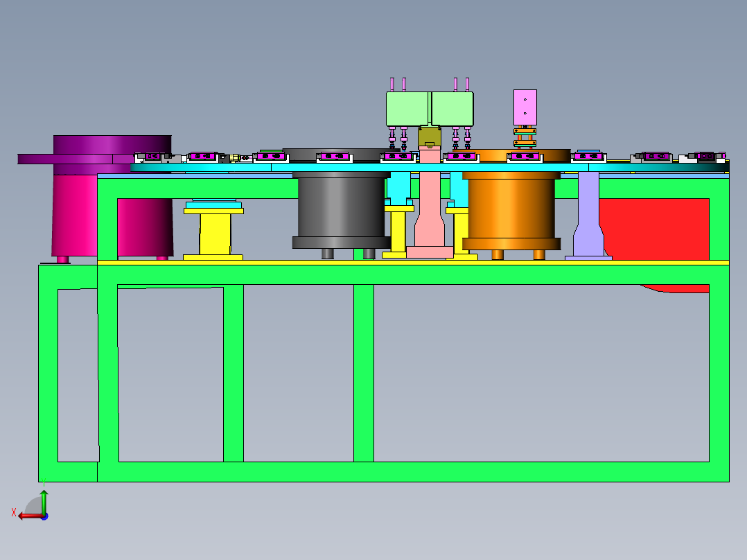The width and height of the screenshot is (747, 560).
Task: Click the blue Z axis dot of triad
Action: [44, 516]
